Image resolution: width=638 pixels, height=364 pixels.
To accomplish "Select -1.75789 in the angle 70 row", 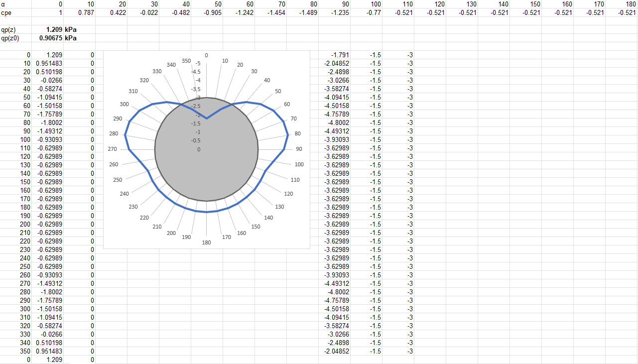I will [48, 114].
